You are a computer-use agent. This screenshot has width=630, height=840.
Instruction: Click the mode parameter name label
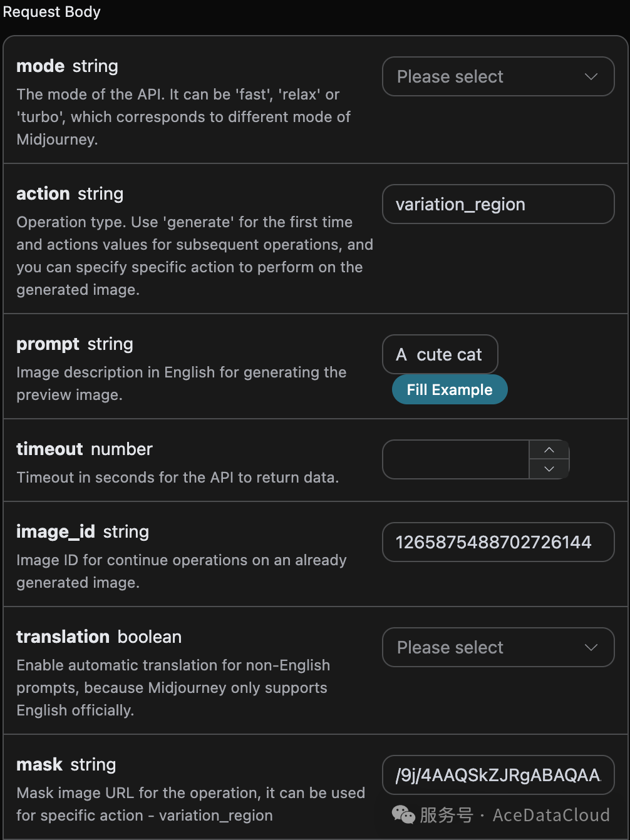coord(41,66)
